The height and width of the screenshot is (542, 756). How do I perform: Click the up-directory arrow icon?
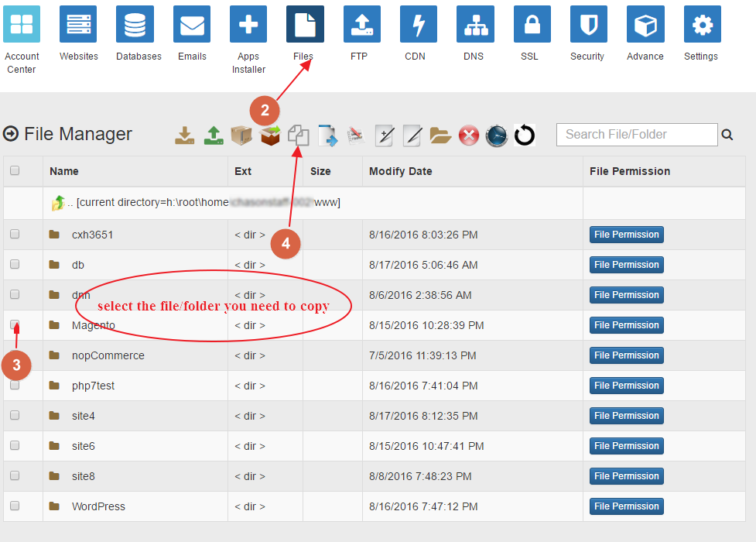(58, 203)
